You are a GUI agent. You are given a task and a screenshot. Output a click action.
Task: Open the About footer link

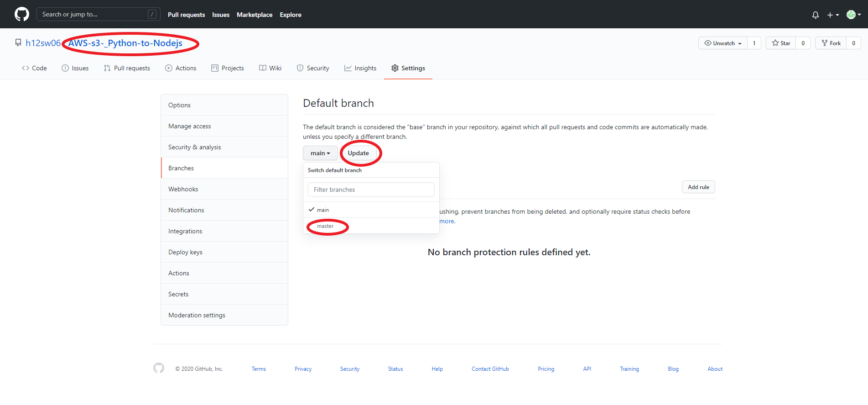coord(715,369)
